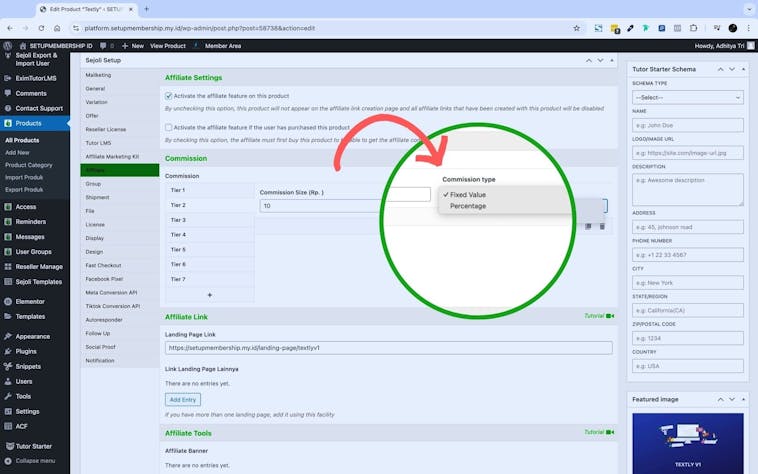This screenshot has width=758, height=474.
Task: Click the WordPress logo in admin bar
Action: [8, 46]
